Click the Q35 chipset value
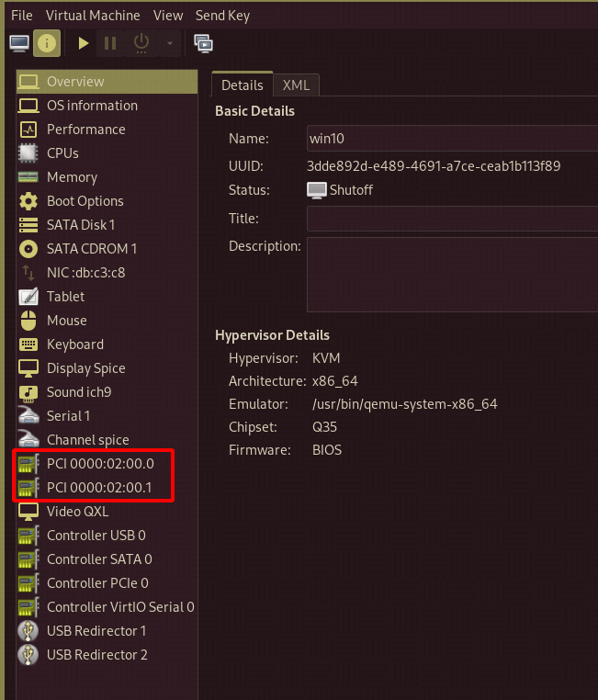 pos(324,427)
